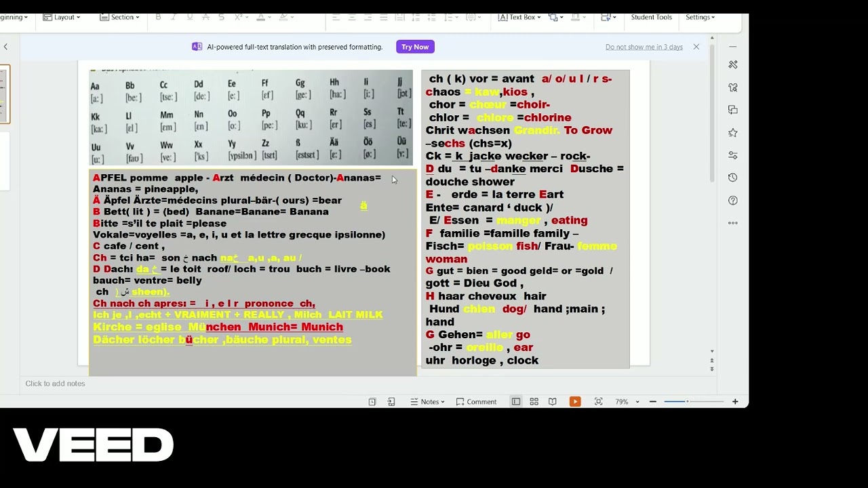This screenshot has width=868, height=488.
Task: Start slideshow with orange play button
Action: 575,402
